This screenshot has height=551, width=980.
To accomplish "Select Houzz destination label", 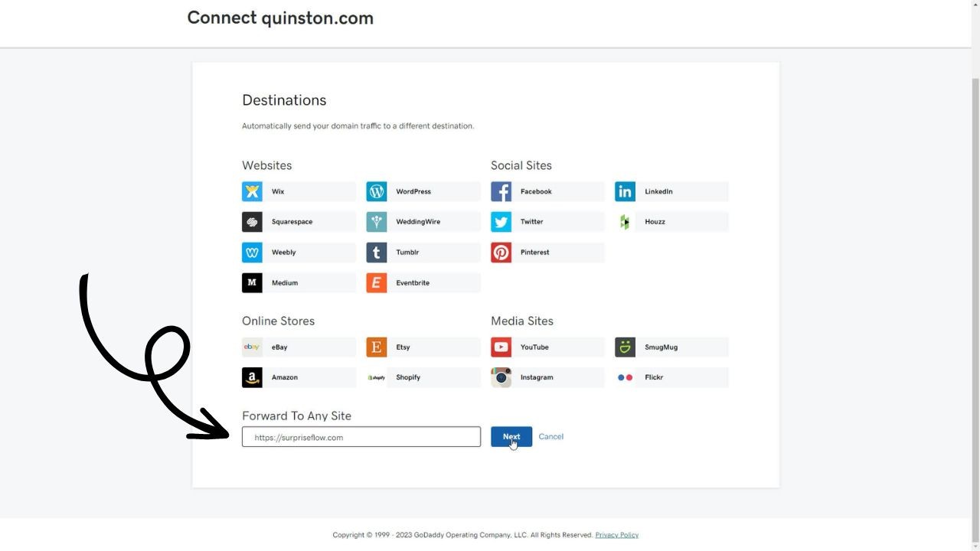I will pos(655,222).
